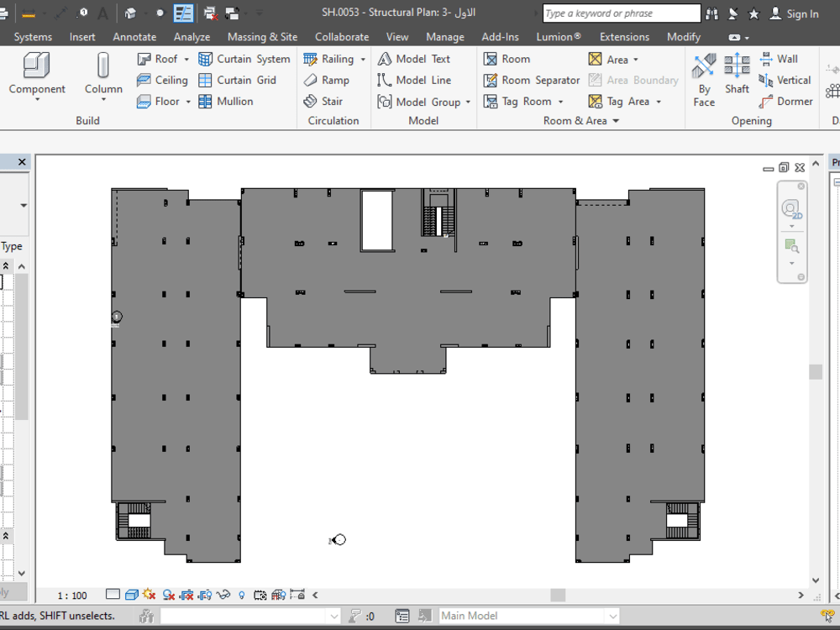Image resolution: width=840 pixels, height=630 pixels.
Task: Select the Room tool
Action: [514, 59]
